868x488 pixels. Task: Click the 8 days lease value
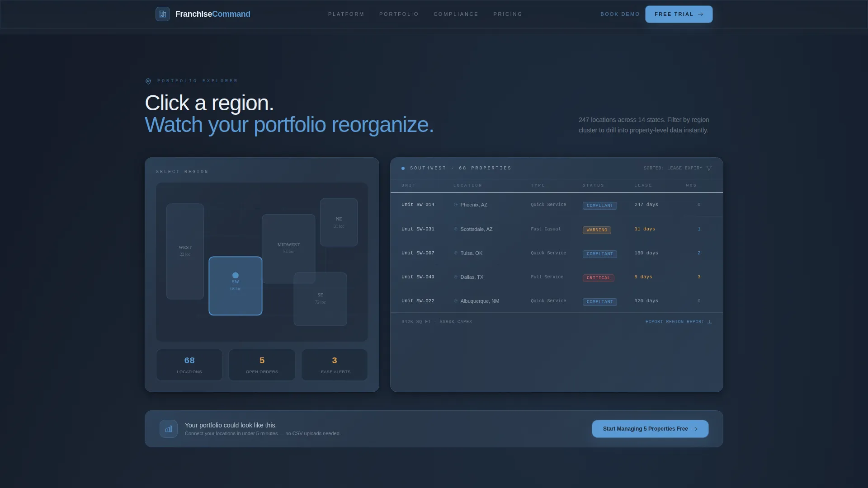point(643,277)
